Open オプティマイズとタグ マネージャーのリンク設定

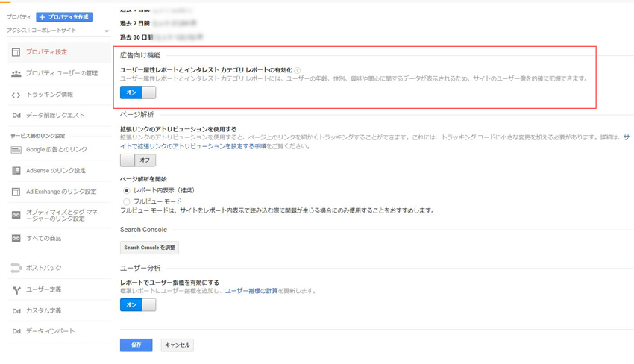point(59,215)
